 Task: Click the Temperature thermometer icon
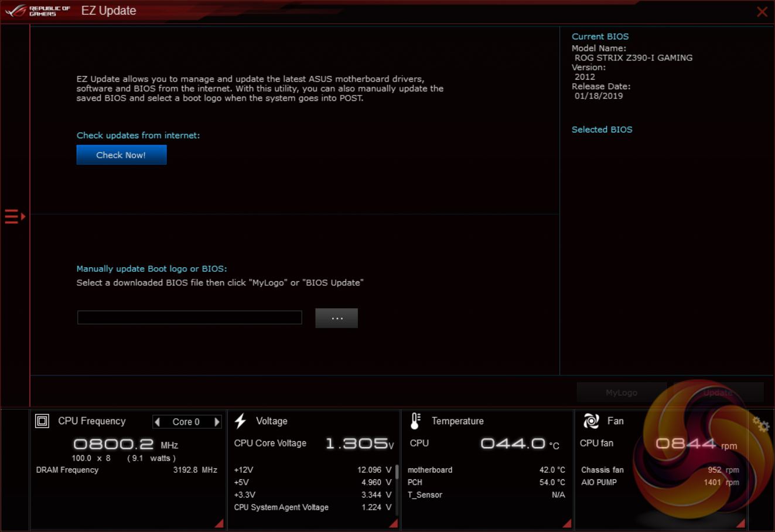pyautogui.click(x=415, y=421)
